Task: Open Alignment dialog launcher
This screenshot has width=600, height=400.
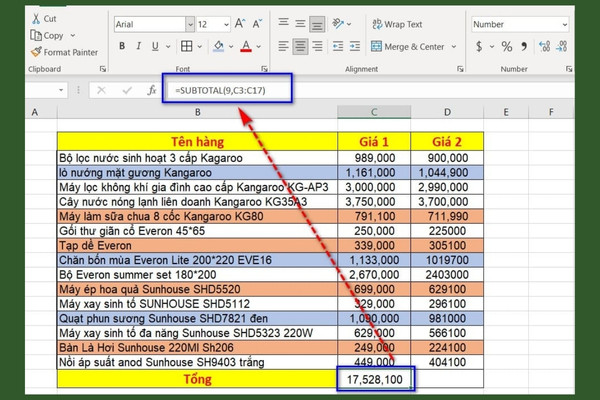Action: [x=460, y=69]
